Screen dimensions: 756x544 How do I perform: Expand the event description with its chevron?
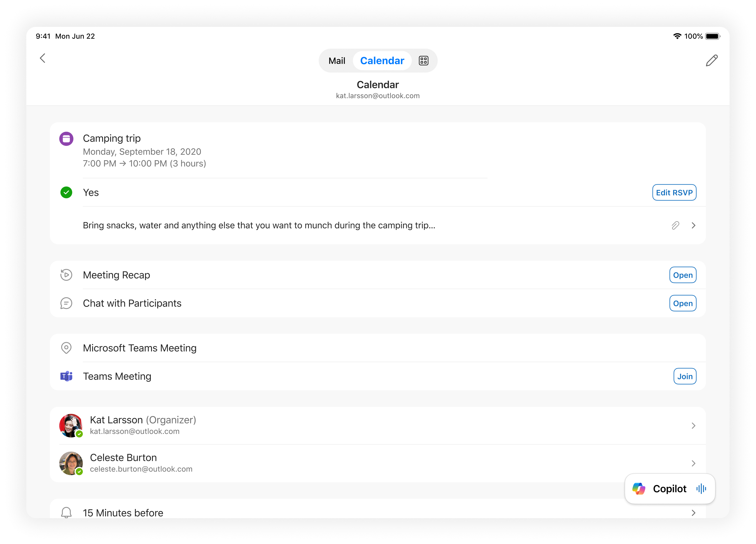click(x=694, y=225)
